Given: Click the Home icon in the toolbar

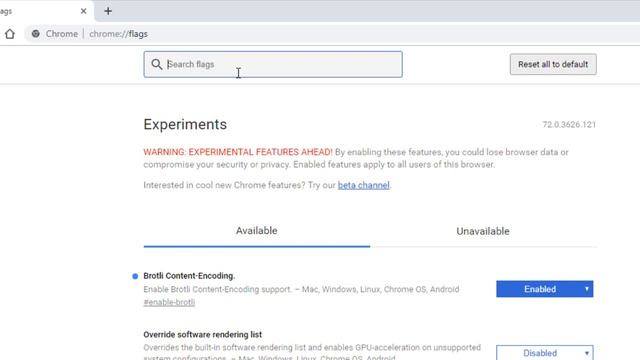Looking at the screenshot, I should pos(10,34).
